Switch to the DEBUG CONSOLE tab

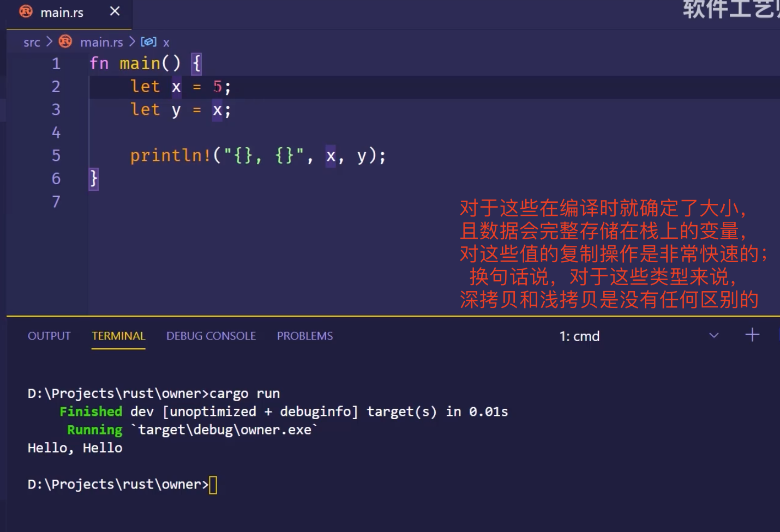(x=211, y=336)
